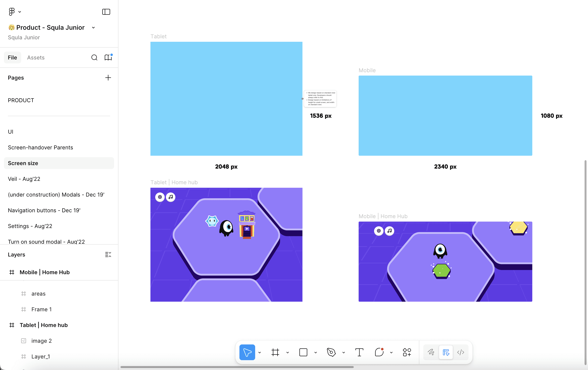The width and height of the screenshot is (588, 370).
Task: Select the Text tool
Action: [359, 352]
